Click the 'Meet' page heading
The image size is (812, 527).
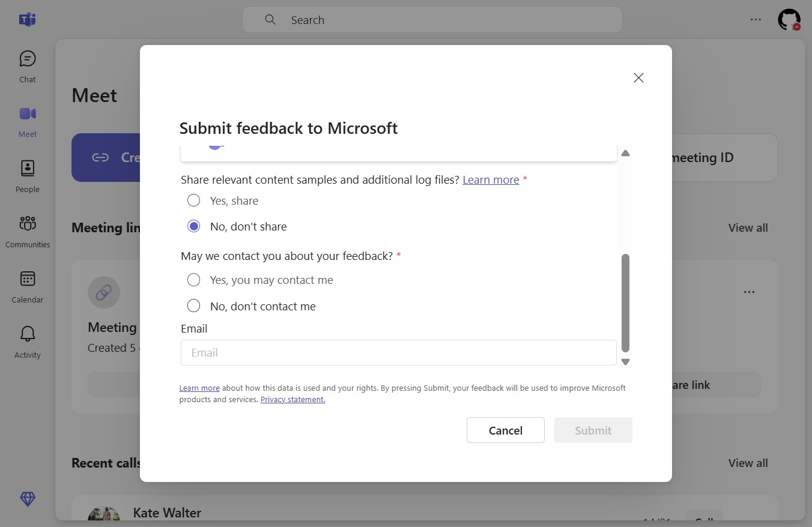click(94, 95)
